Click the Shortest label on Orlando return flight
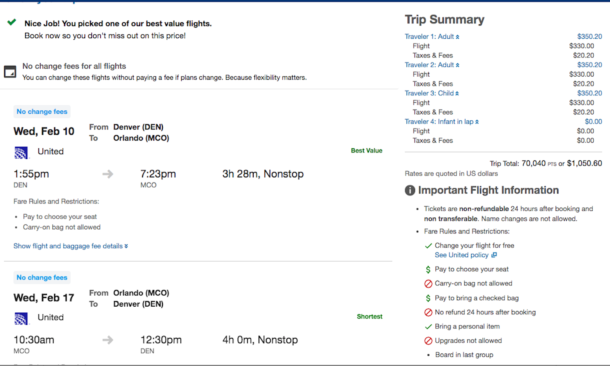Viewport: 610px width, 366px height. 370,317
